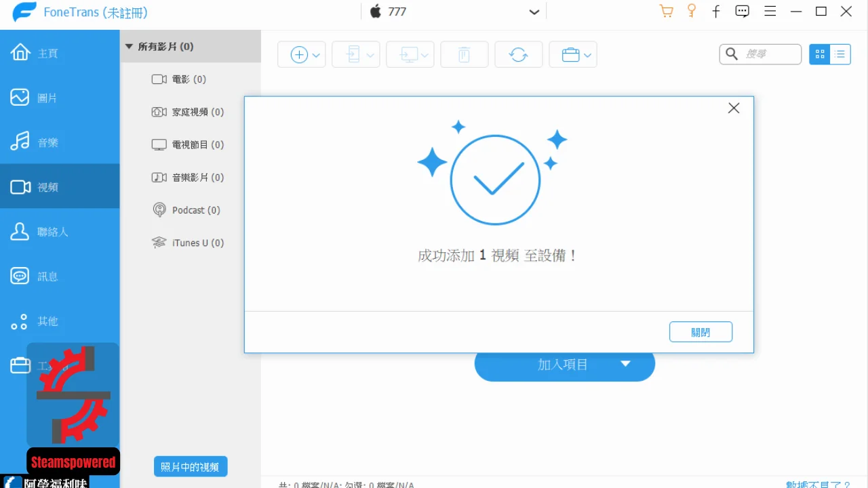Open the 777 device selector dropdown

point(534,12)
